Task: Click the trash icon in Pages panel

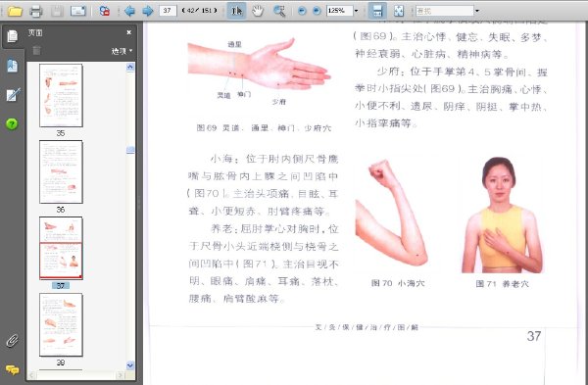Action: click(x=36, y=50)
